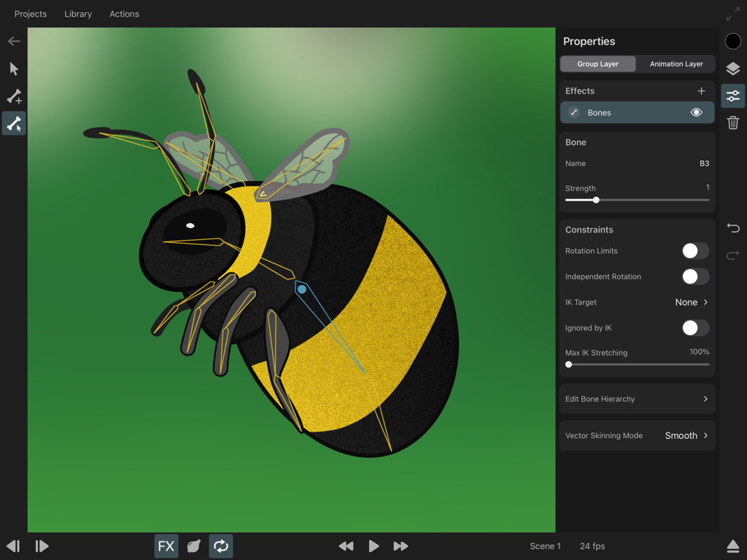Screen dimensions: 747x560
Task: Switch to the Animation Layer tab
Action: (x=676, y=63)
